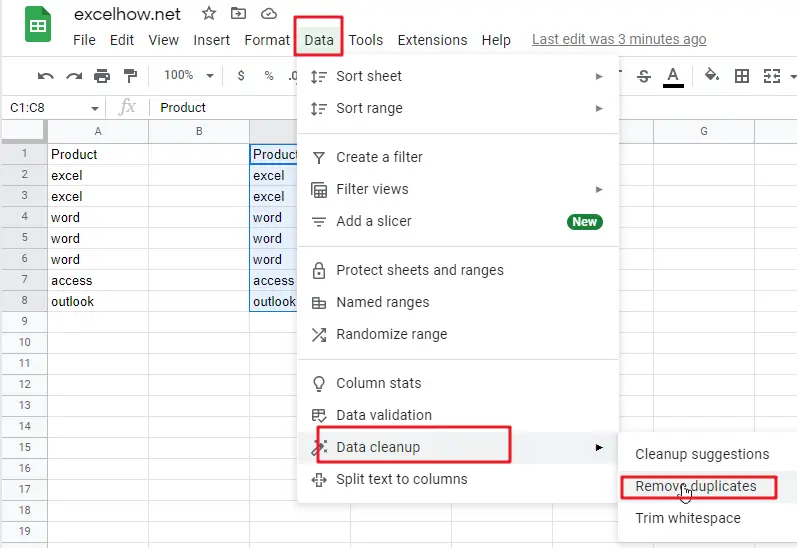The height and width of the screenshot is (548, 797).
Task: Open Protect sheets and ranges
Action: pos(458,270)
